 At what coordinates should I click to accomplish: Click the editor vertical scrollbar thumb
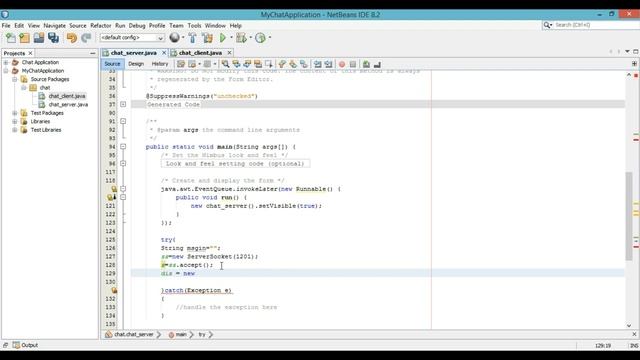pos(629,216)
